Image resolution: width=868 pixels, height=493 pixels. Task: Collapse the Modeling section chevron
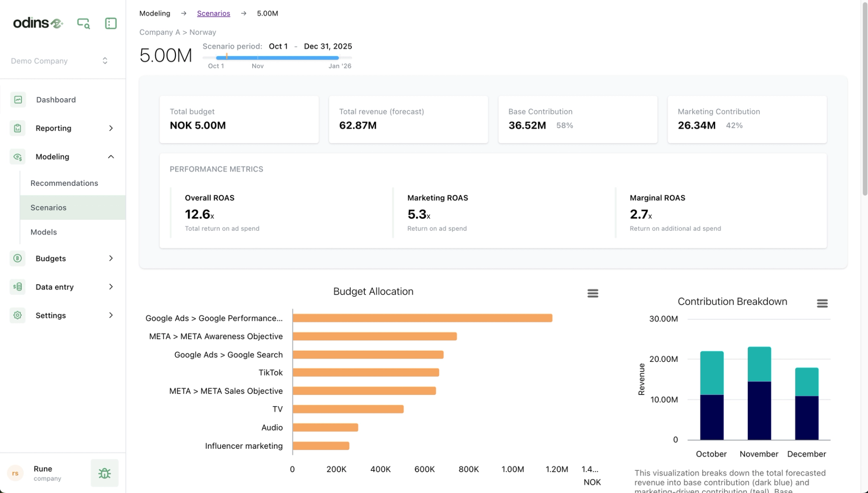tap(111, 156)
